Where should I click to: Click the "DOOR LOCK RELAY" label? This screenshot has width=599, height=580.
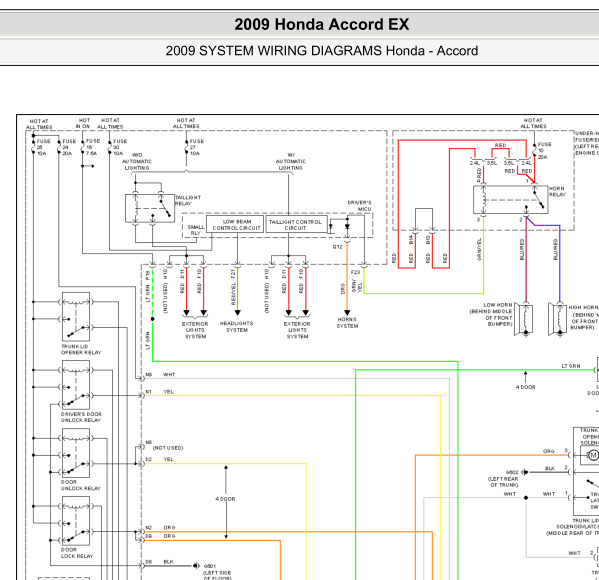[x=77, y=553]
